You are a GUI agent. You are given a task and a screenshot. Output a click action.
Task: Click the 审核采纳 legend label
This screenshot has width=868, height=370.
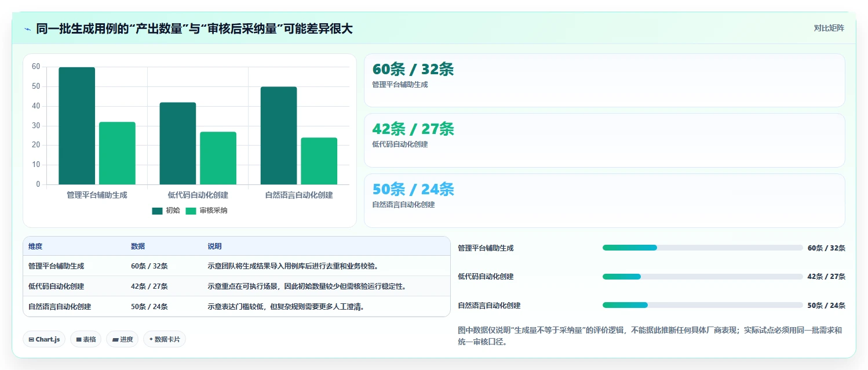(213, 211)
